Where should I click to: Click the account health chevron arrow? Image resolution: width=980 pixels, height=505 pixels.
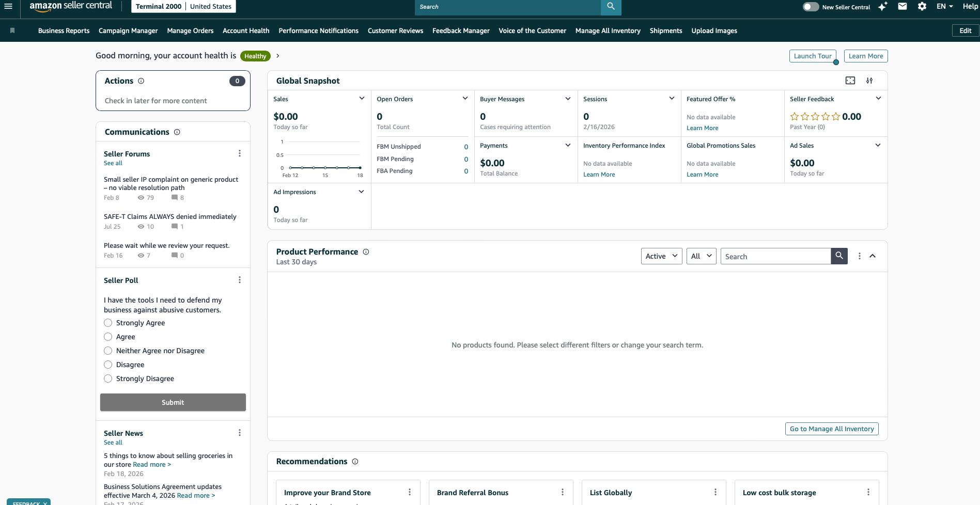(x=278, y=56)
